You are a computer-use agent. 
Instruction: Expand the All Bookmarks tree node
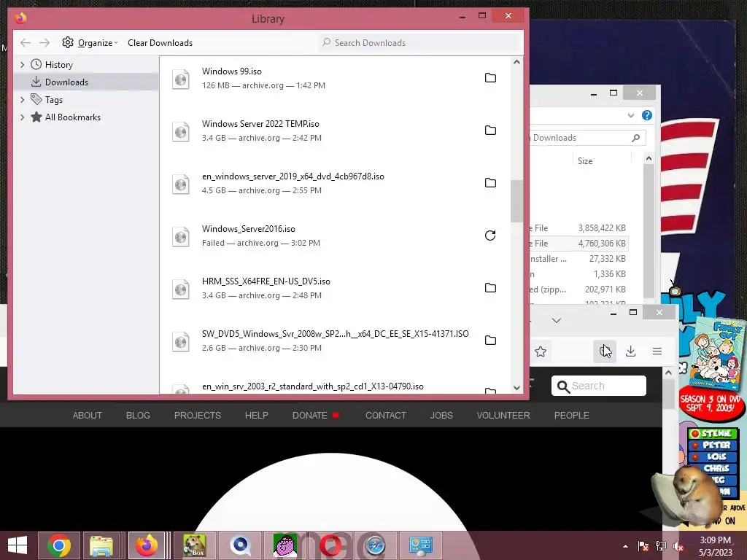(x=22, y=117)
